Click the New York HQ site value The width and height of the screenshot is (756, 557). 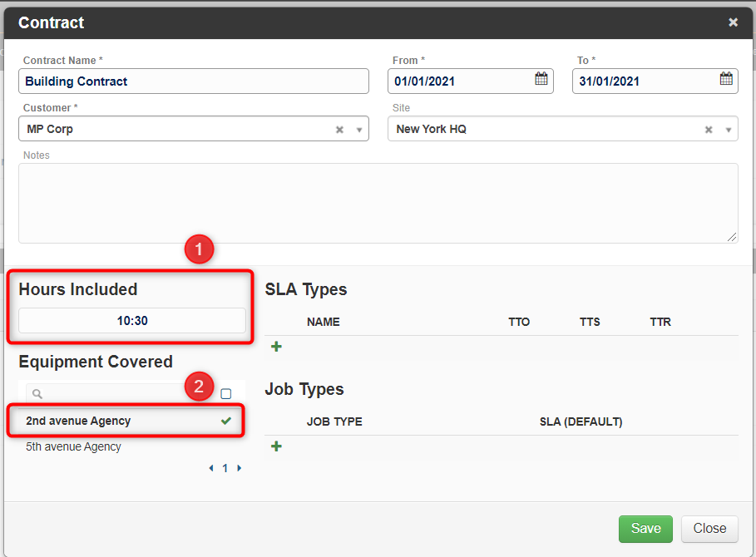tap(431, 129)
